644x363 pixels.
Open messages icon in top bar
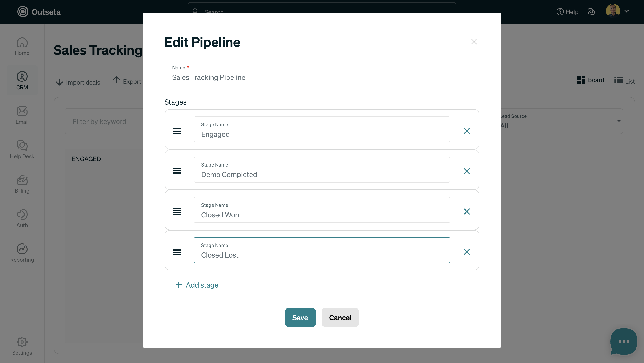(x=591, y=12)
